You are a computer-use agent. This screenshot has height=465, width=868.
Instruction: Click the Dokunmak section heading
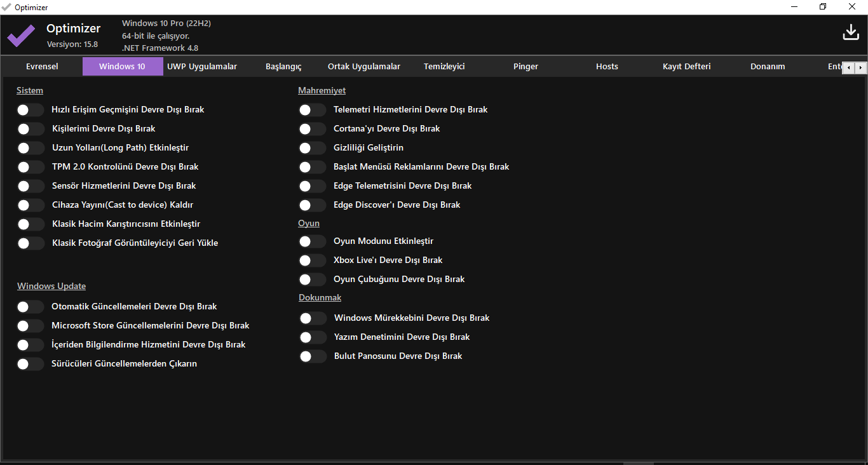[x=320, y=298]
